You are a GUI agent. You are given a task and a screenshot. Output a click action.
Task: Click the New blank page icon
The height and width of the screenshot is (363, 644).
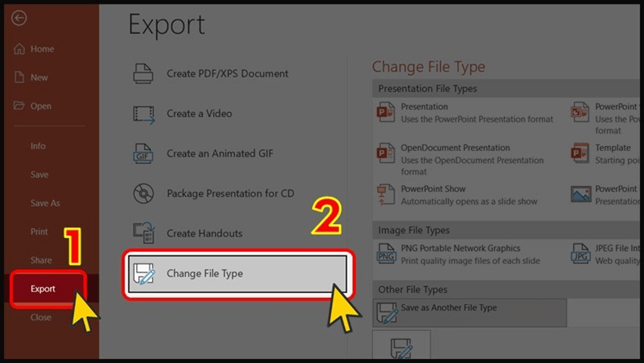pyautogui.click(x=19, y=77)
